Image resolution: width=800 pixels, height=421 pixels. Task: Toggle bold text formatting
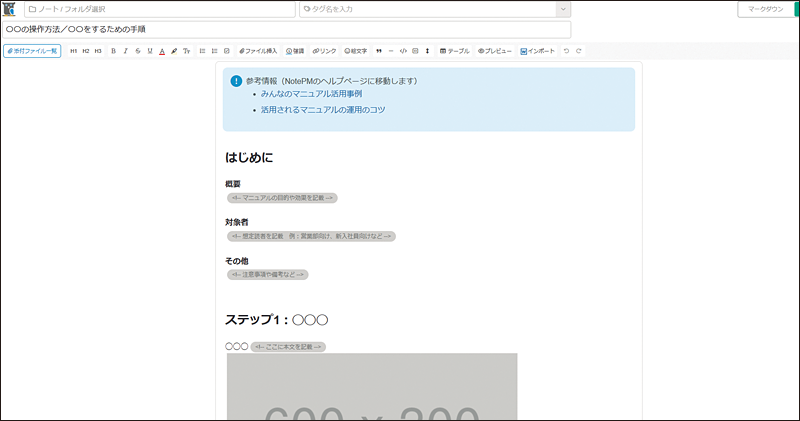tap(113, 50)
